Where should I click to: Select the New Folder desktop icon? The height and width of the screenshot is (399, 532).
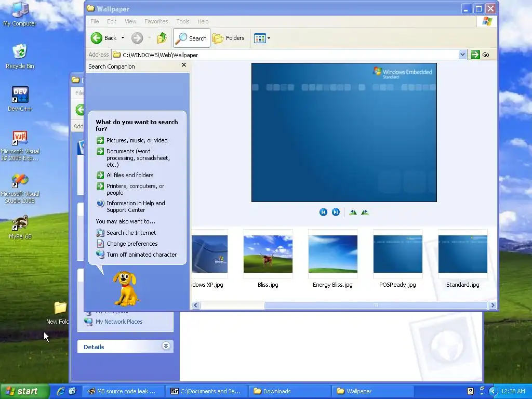pos(58,313)
